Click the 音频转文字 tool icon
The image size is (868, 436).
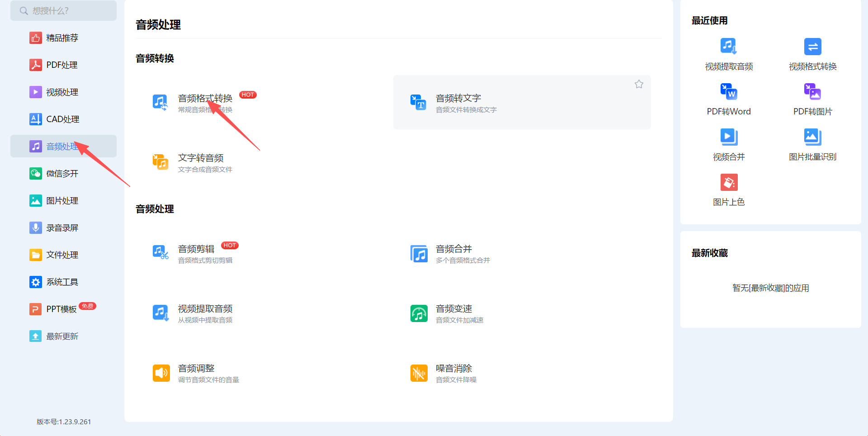point(418,102)
